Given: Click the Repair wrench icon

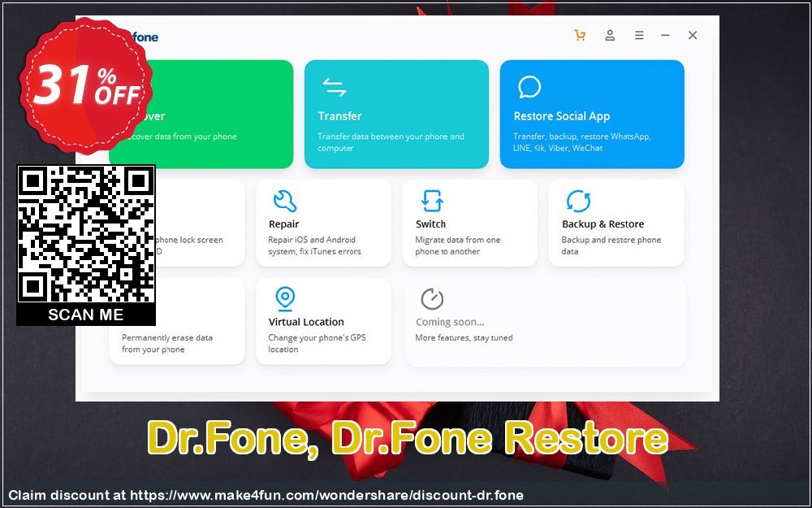Looking at the screenshot, I should click(x=284, y=201).
